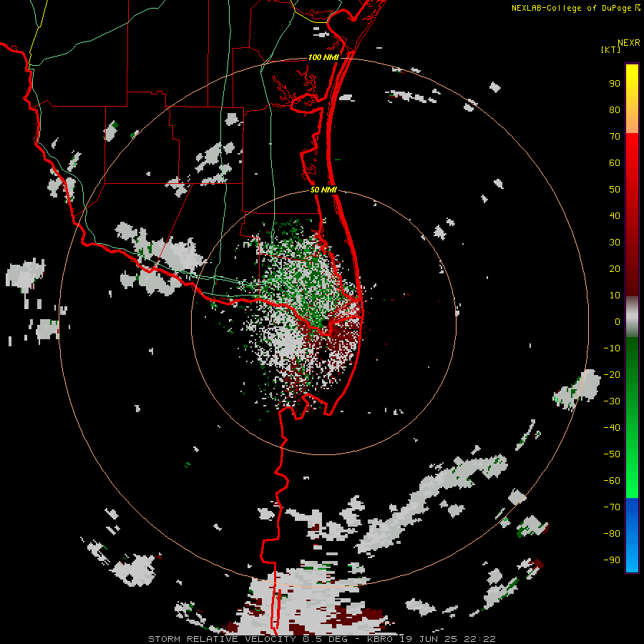This screenshot has width=644, height=644.
Task: Click the positive 70 knots scale label
Action: point(615,137)
